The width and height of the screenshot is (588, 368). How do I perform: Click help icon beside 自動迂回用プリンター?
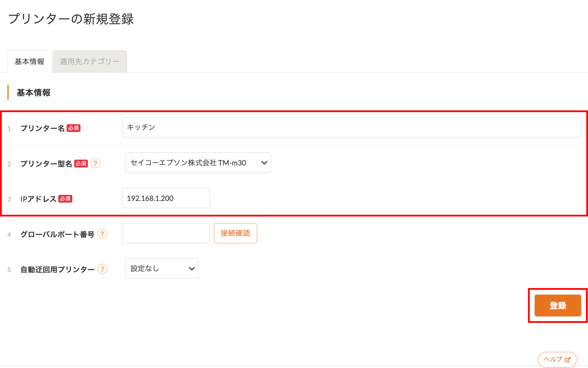(102, 269)
